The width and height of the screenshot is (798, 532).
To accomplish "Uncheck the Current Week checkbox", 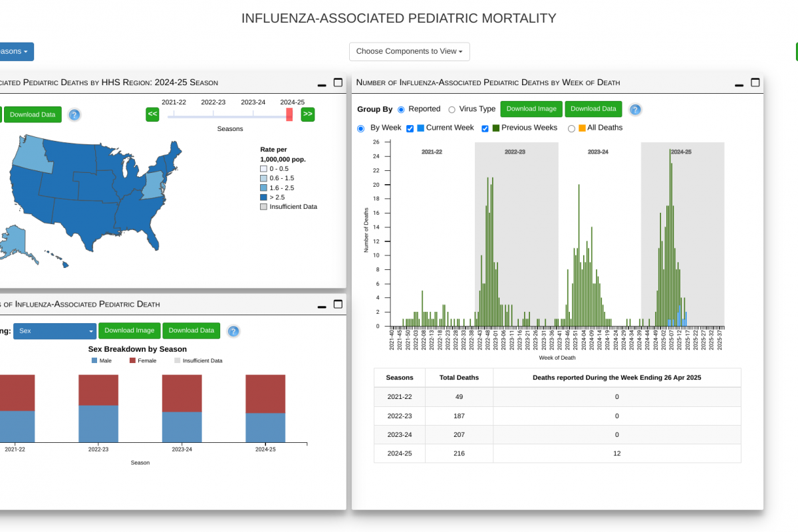I will pos(410,128).
